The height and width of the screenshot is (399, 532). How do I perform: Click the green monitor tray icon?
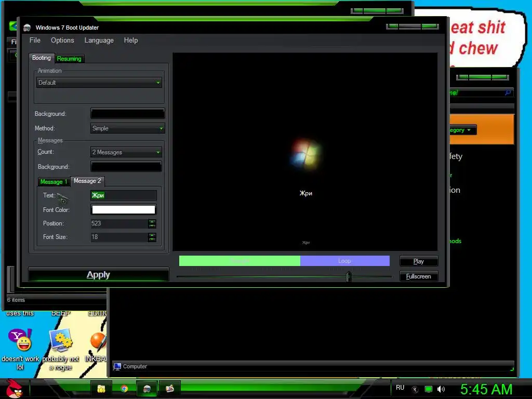point(429,389)
